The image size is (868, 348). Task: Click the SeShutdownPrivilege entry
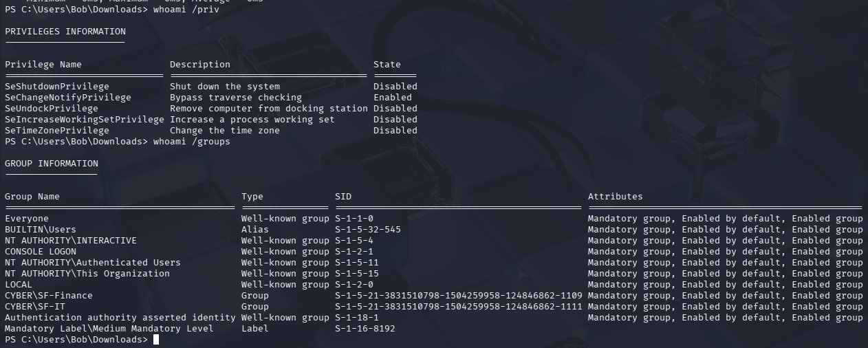pyautogui.click(x=57, y=87)
